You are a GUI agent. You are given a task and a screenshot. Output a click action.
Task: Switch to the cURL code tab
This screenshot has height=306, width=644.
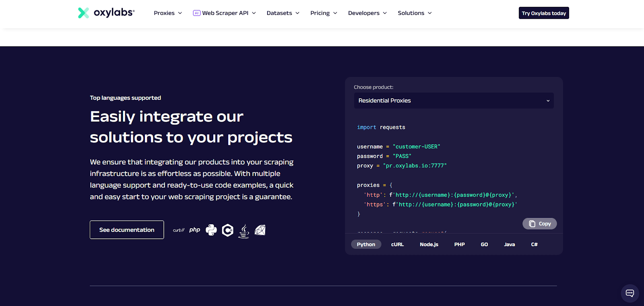click(x=397, y=244)
